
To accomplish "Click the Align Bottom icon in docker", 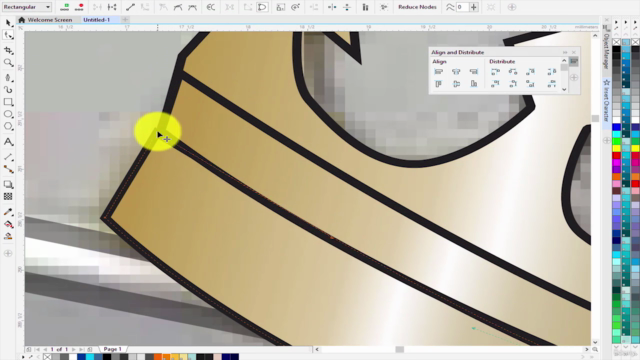I will pyautogui.click(x=474, y=84).
